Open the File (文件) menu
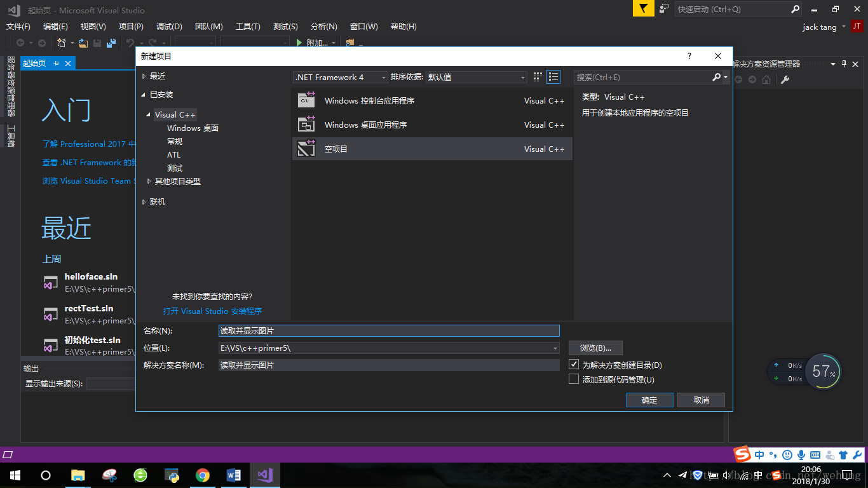 point(18,26)
